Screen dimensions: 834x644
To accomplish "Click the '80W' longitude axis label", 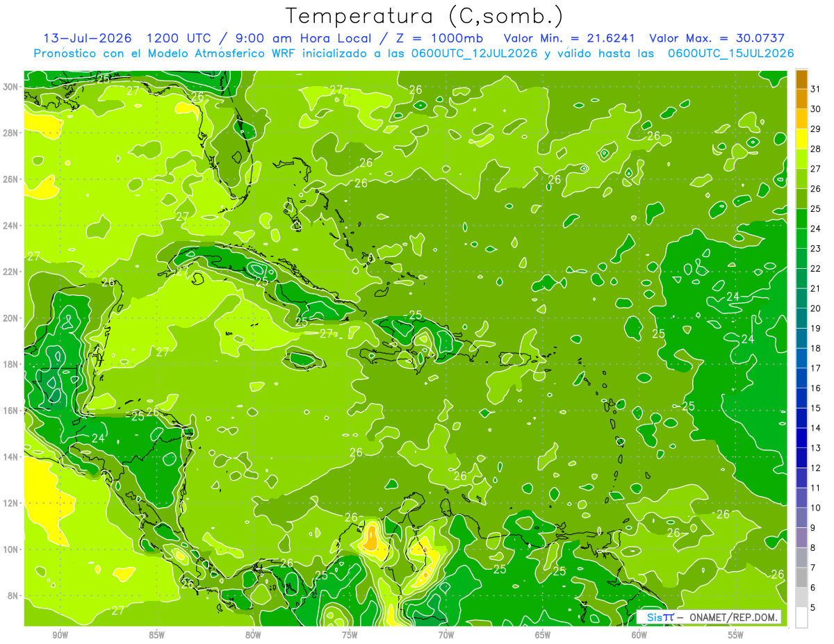I will coord(254,635).
